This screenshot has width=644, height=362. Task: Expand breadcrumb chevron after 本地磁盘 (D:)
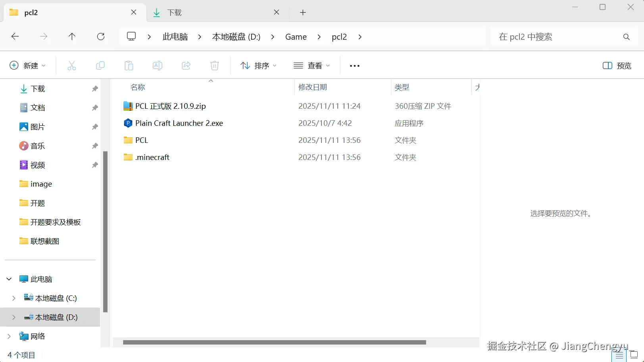pos(273,37)
